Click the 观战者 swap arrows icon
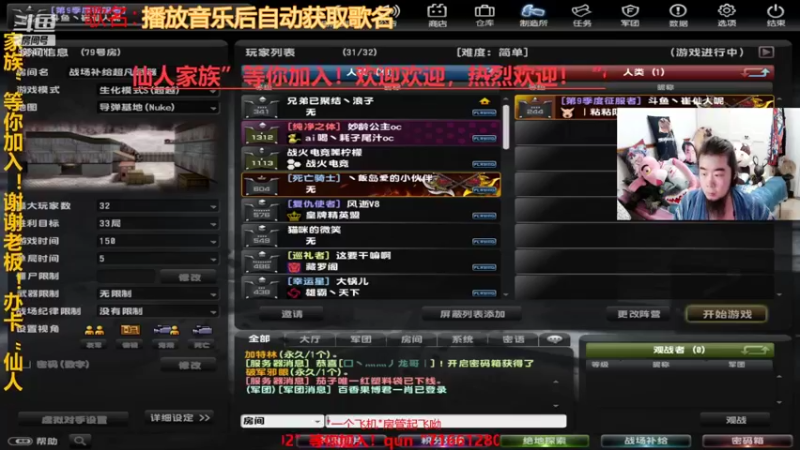The height and width of the screenshot is (450, 800). pyautogui.click(x=755, y=350)
